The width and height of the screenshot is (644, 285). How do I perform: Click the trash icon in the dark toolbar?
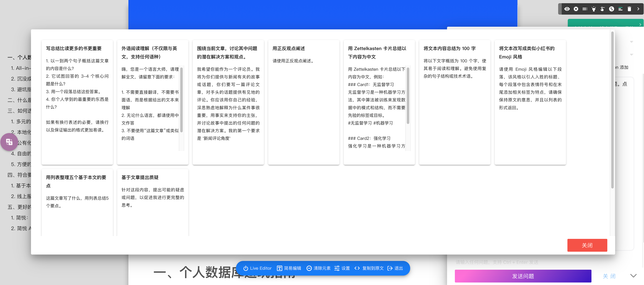coord(629,9)
